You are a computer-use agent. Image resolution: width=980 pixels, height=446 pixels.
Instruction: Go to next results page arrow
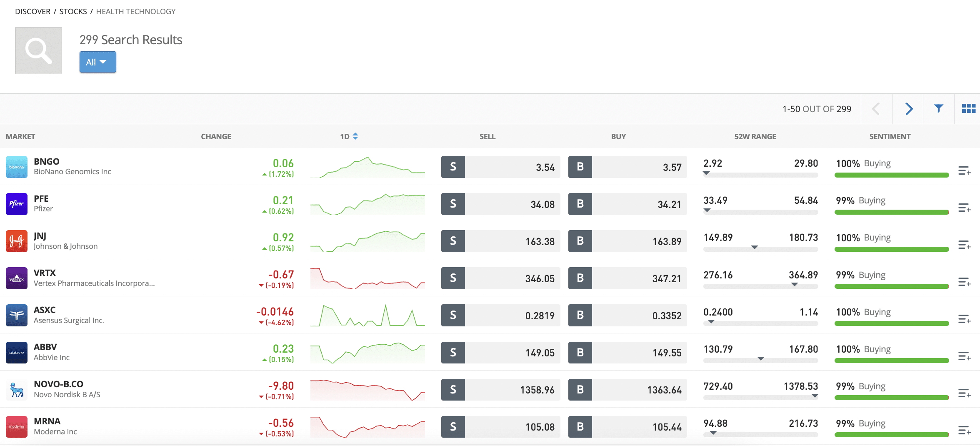click(x=909, y=109)
